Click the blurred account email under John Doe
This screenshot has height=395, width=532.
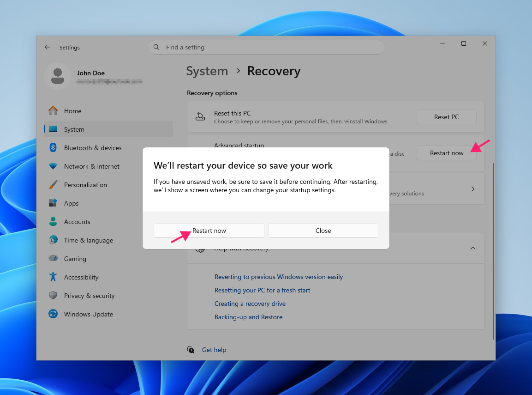click(x=109, y=81)
